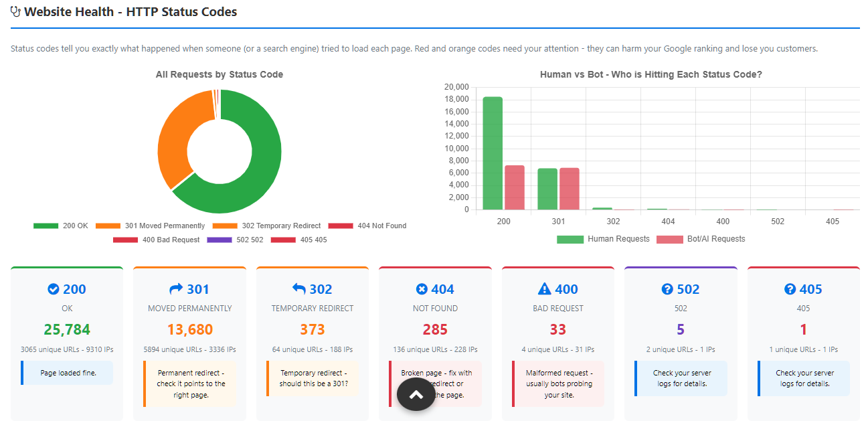Click the scroll-to-top chevron button
868x427 pixels.
point(416,395)
